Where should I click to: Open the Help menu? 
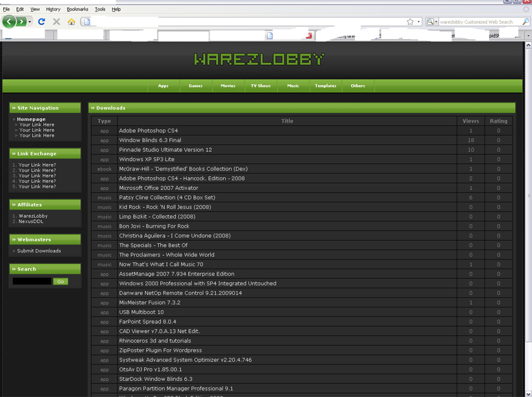pos(116,9)
